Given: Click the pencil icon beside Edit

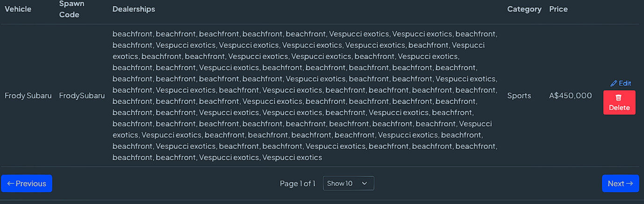Looking at the screenshot, I should point(614,83).
